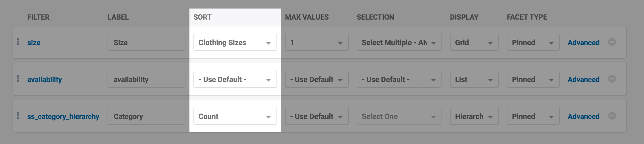644x144 pixels.
Task: Remove the availability filter row
Action: tap(612, 79)
